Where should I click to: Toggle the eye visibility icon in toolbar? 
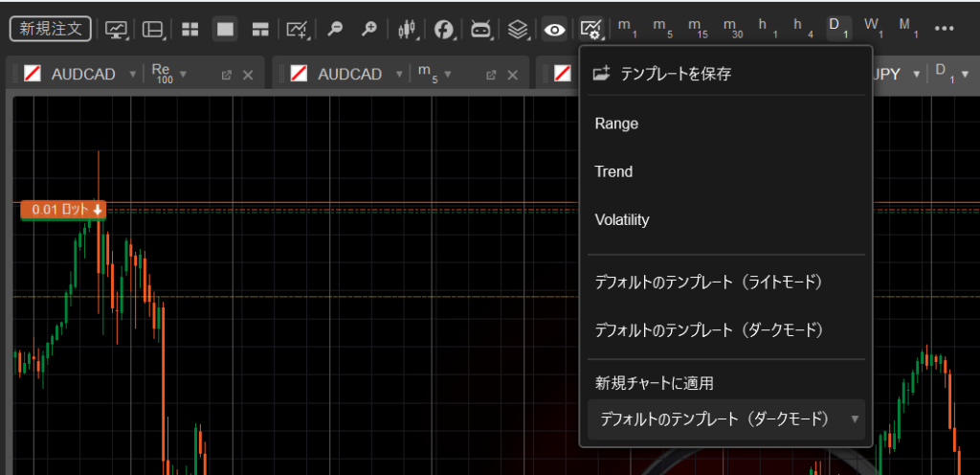(554, 30)
